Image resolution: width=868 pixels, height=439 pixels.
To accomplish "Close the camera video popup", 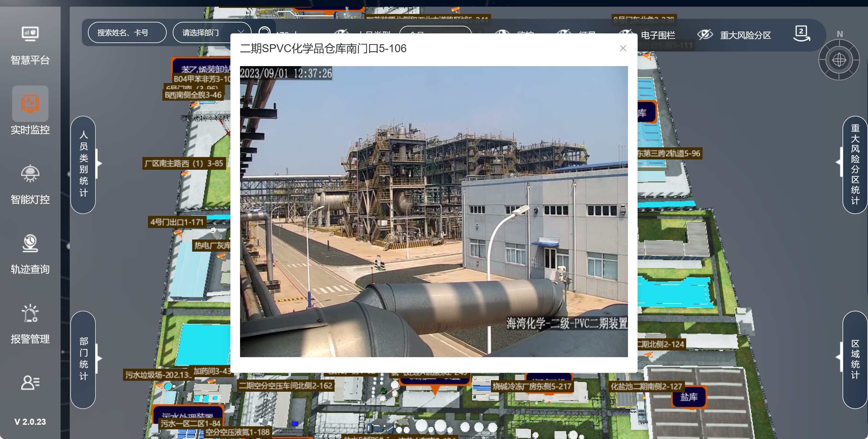I will click(623, 48).
